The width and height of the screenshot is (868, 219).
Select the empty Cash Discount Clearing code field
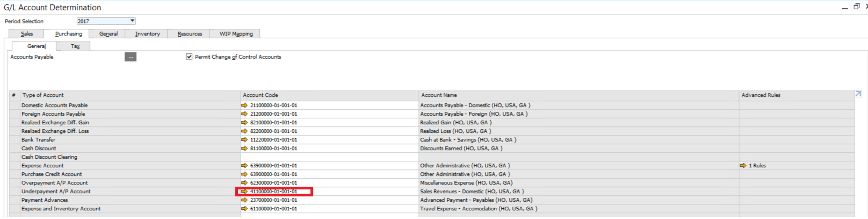(x=329, y=157)
